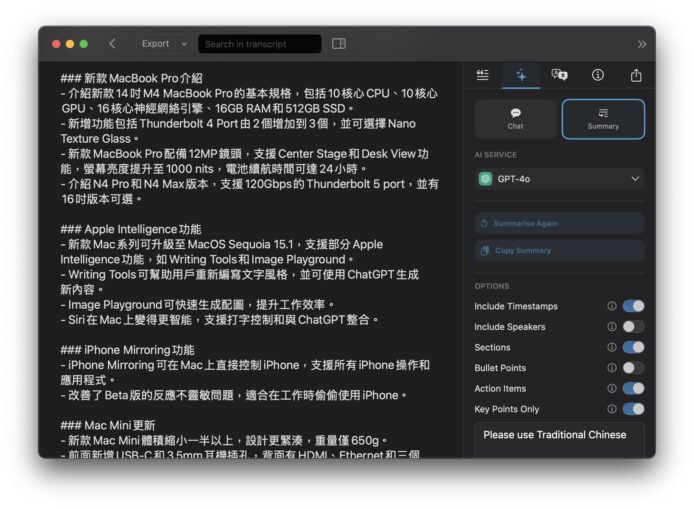This screenshot has width=694, height=509.
Task: Open the translation panel icon
Action: (559, 75)
